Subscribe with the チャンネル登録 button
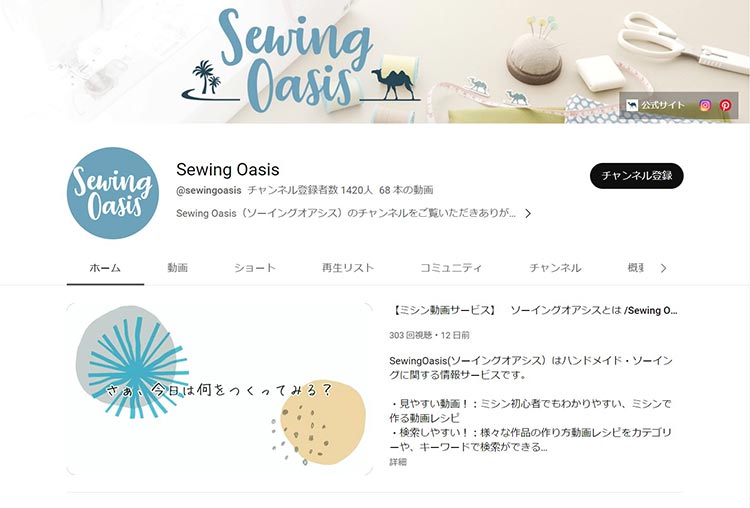Screen dimensions: 750x508 [636, 176]
